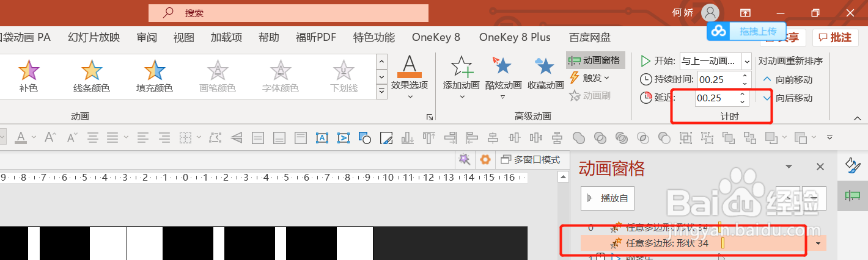Open the 百度网盘 Baidu Netdisk tab
Image resolution: width=868 pixels, height=260 pixels.
(590, 37)
